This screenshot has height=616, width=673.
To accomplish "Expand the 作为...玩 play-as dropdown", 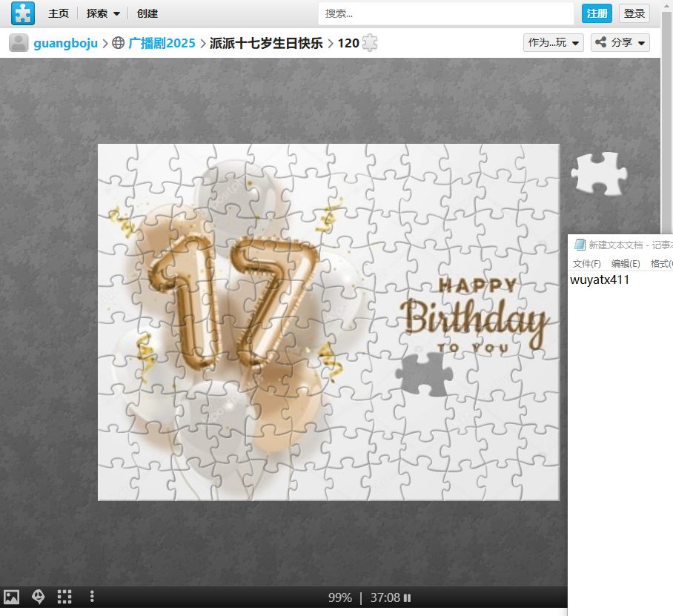I will point(553,43).
